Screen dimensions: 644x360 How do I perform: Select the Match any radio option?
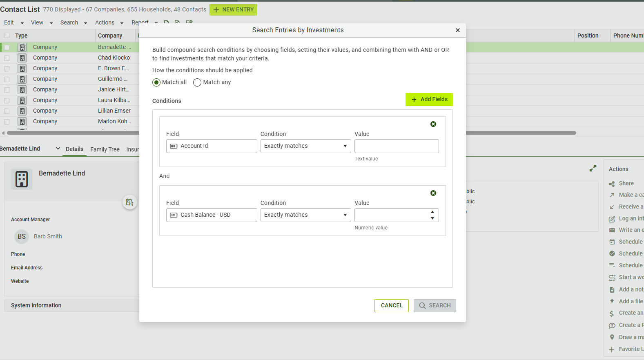pos(197,82)
